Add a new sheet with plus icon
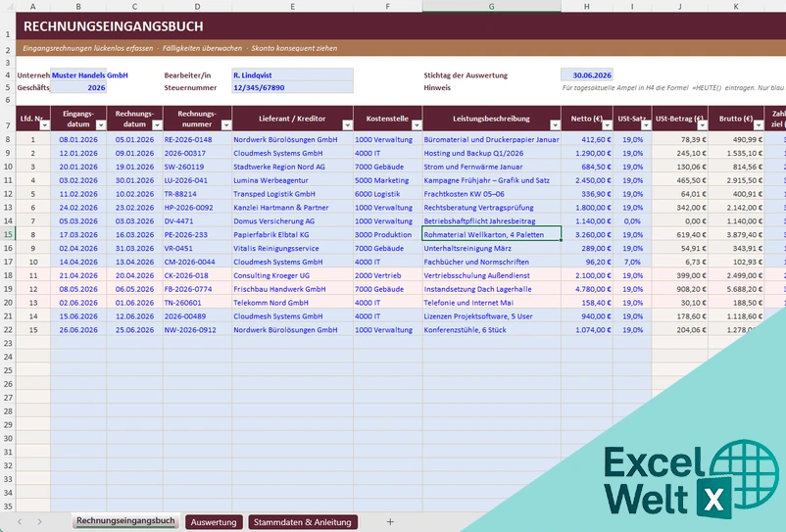The image size is (786, 532). (x=390, y=522)
